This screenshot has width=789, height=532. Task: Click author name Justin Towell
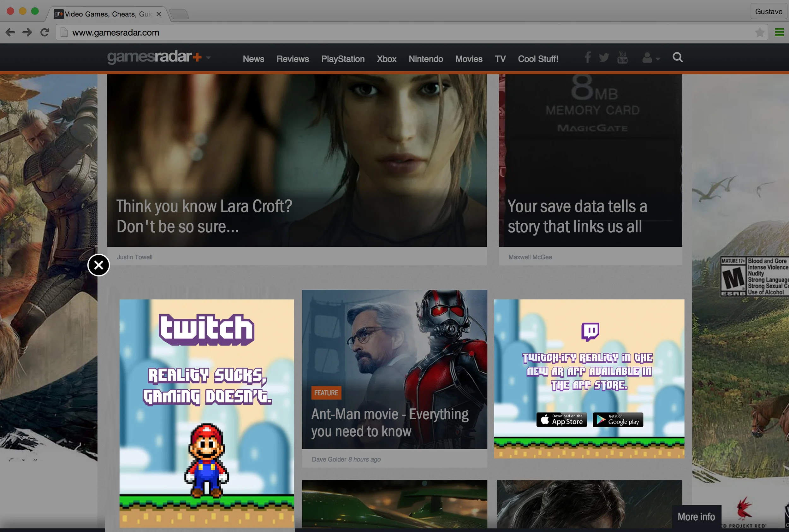pos(135,257)
